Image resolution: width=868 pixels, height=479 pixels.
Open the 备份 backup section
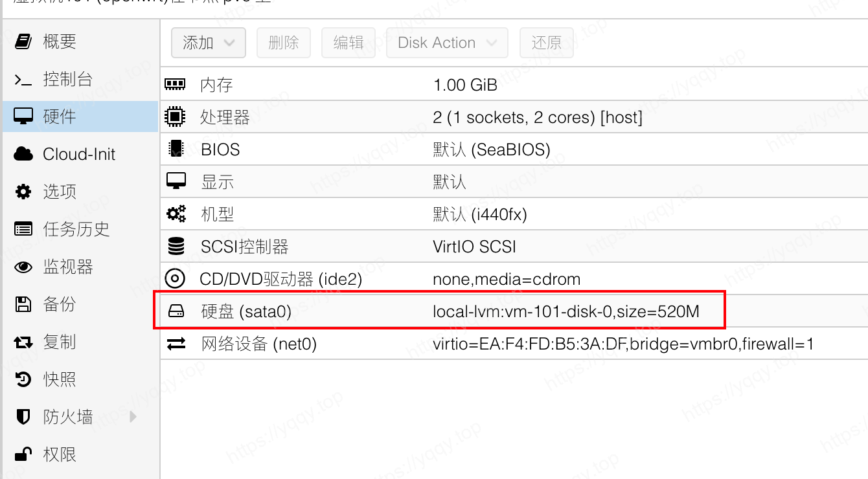coord(59,304)
